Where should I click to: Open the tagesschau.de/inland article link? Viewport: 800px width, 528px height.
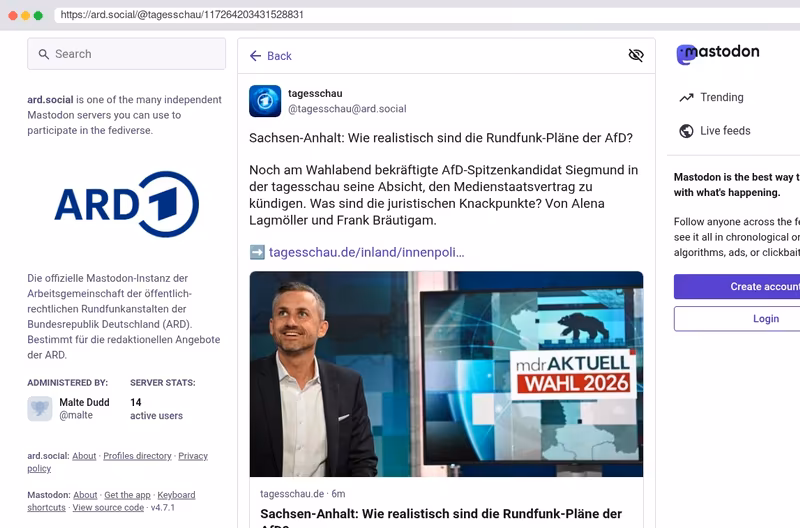(366, 253)
